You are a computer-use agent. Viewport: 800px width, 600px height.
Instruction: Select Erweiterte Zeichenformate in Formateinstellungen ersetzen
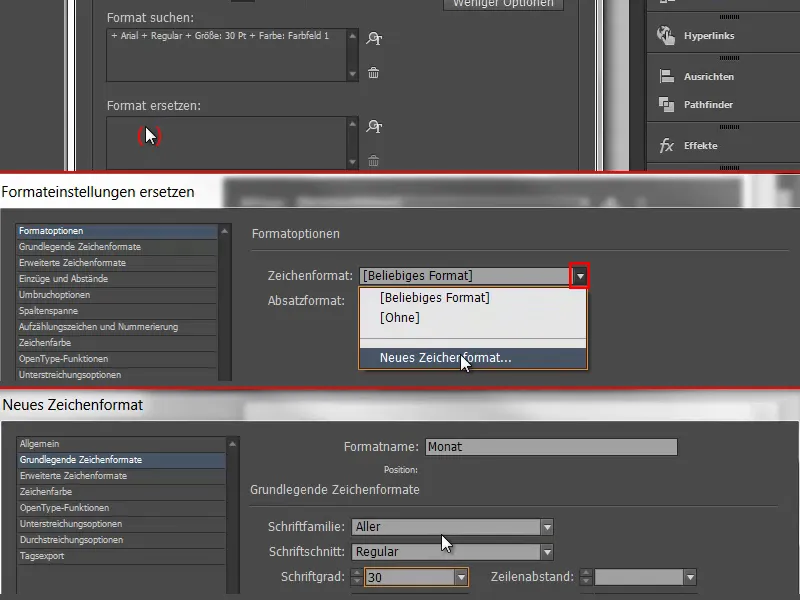[117, 263]
